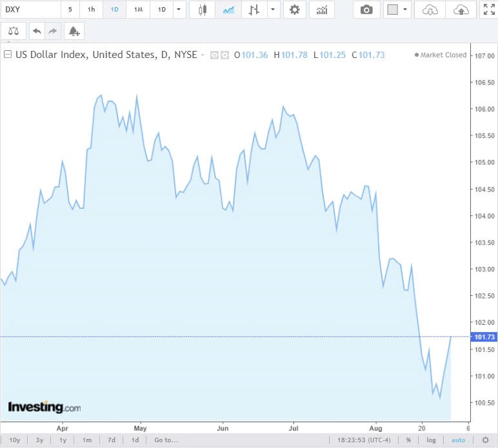The height and width of the screenshot is (448, 498).
Task: Redo the chart action
Action: pos(53,31)
